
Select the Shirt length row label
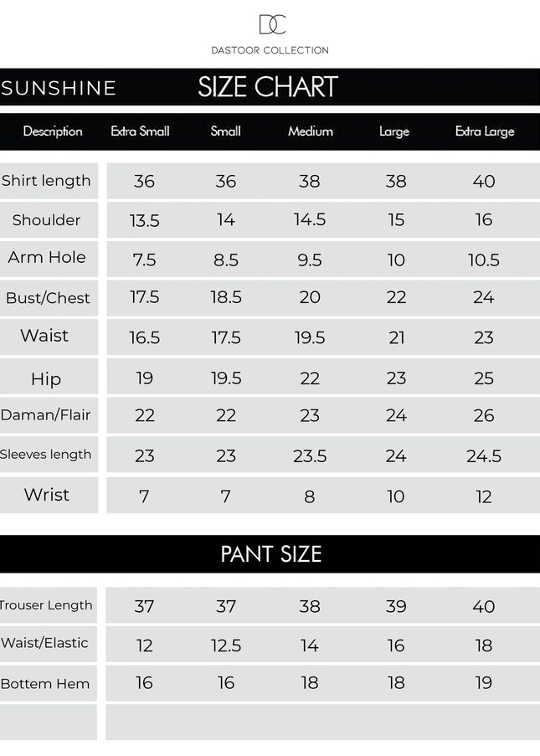pyautogui.click(x=46, y=181)
